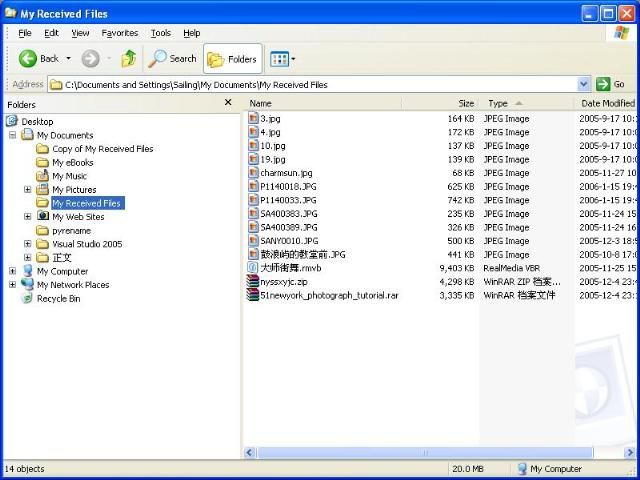Sort by the Name column header
This screenshot has height=480, width=640.
pyautogui.click(x=323, y=103)
